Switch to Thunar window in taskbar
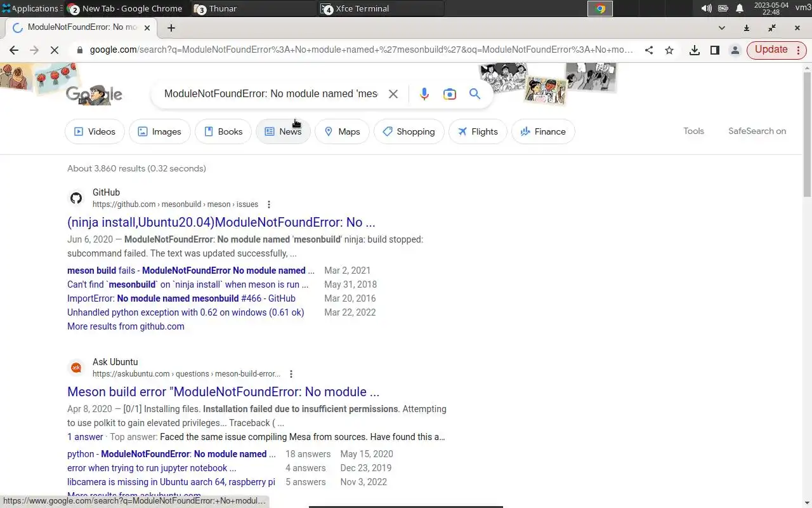Viewport: 812px width, 508px height. click(x=254, y=8)
